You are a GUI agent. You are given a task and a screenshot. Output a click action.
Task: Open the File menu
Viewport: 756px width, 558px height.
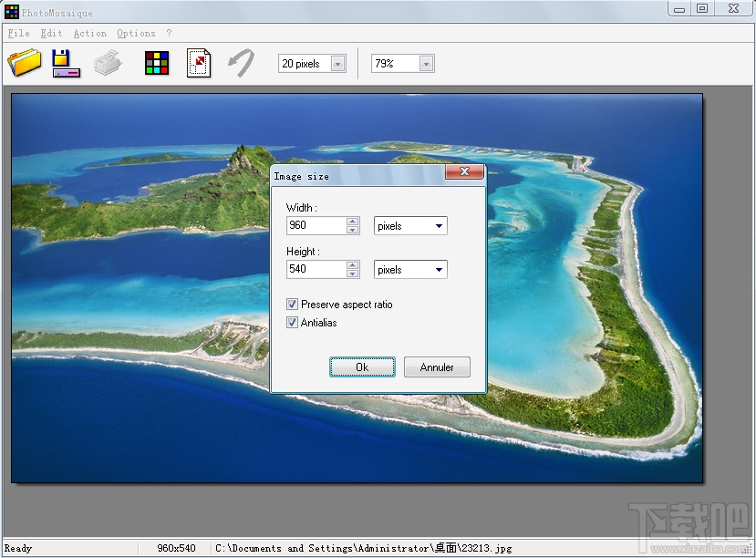[x=18, y=34]
